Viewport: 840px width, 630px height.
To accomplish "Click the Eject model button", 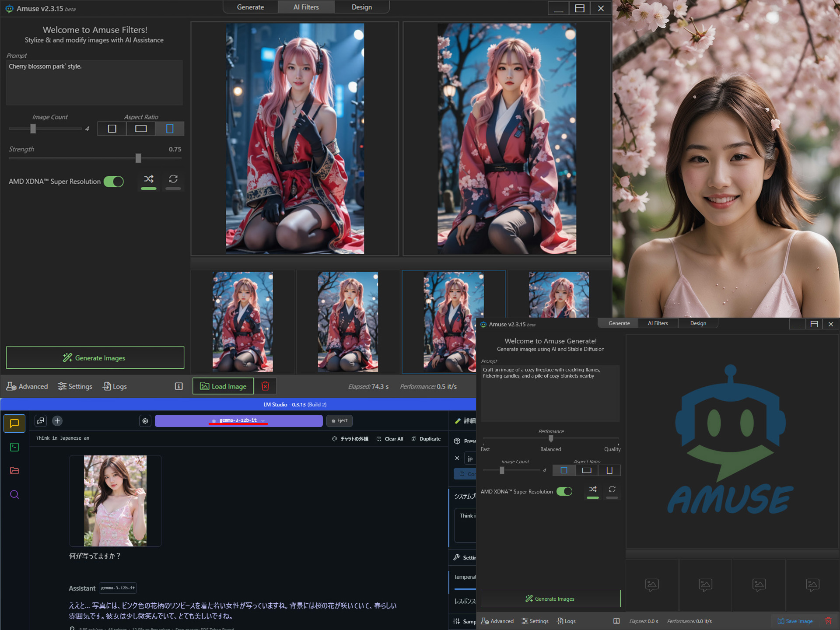I will [x=339, y=420].
